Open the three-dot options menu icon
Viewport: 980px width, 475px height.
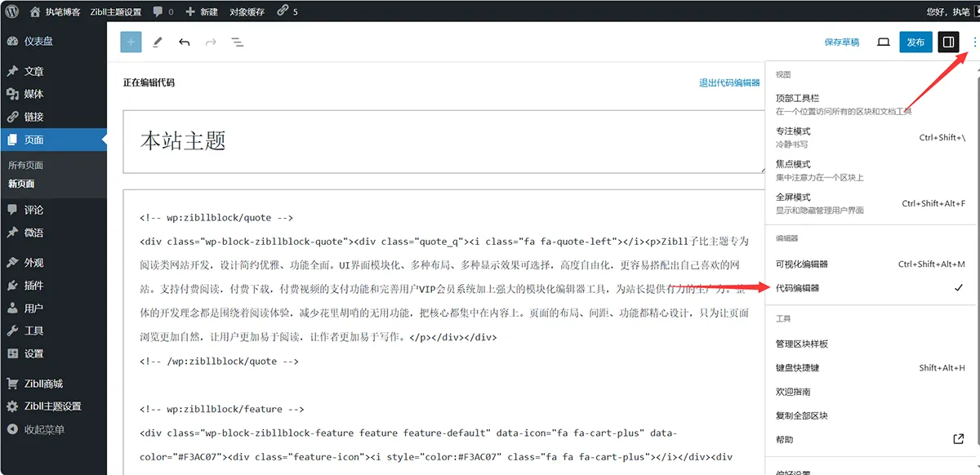tap(975, 42)
